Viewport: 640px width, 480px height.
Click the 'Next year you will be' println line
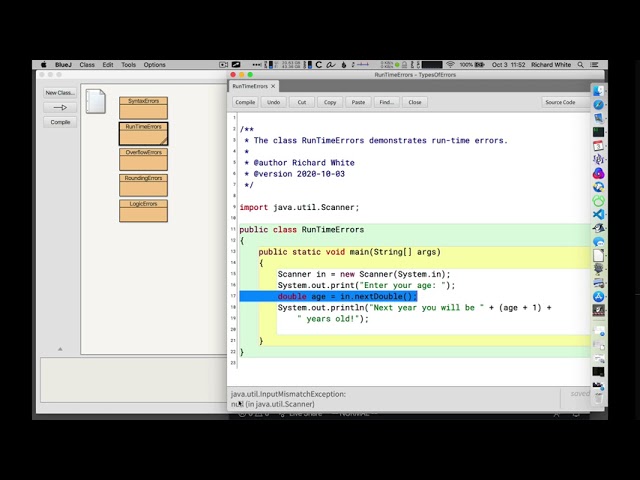click(x=414, y=307)
